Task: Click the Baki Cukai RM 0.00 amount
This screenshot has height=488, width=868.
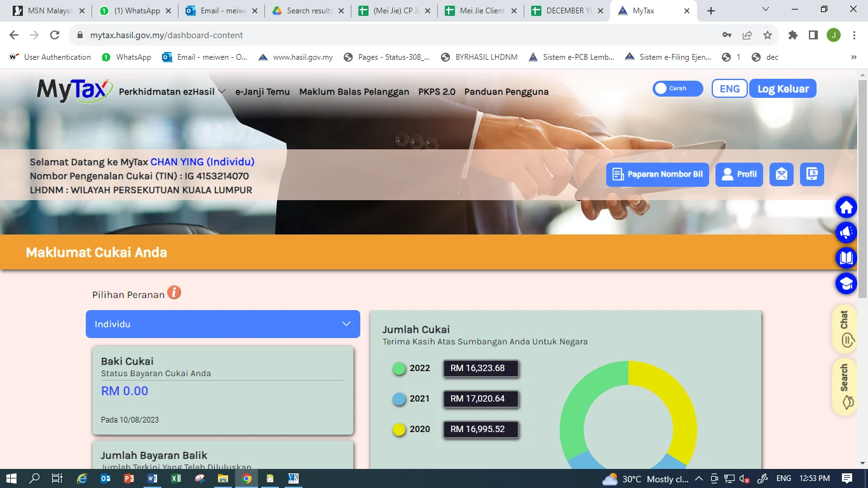Action: click(125, 391)
